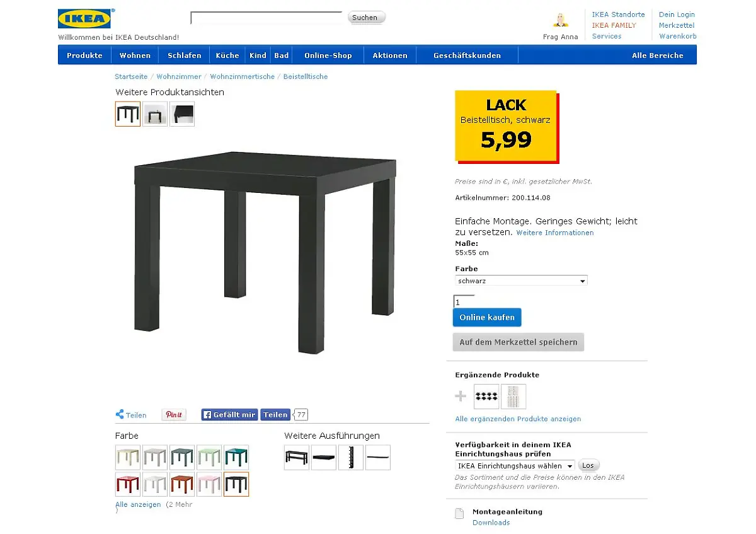
Task: Show the third product view thumbnail
Action: [x=182, y=114]
